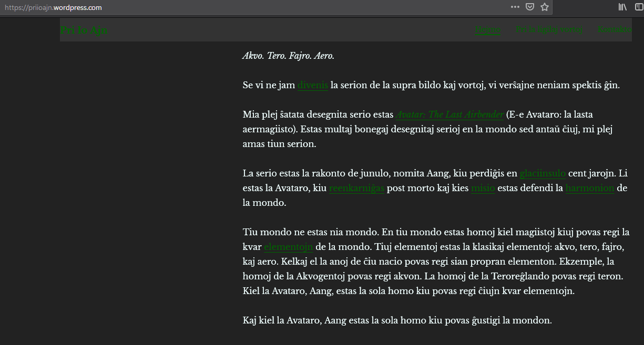Click the elementojn link
The height and width of the screenshot is (345, 644).
(288, 247)
